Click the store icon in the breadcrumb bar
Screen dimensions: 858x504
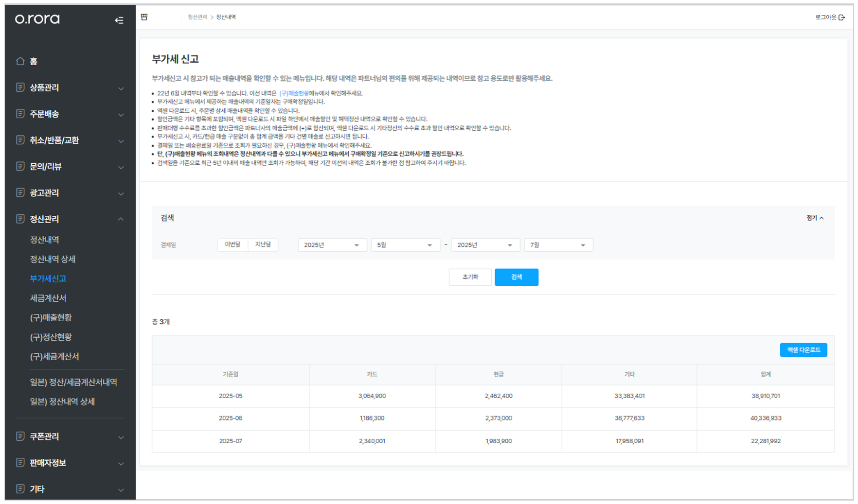click(x=144, y=17)
